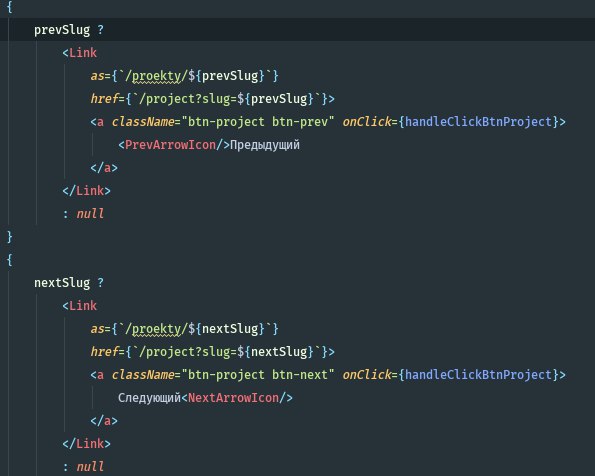Screen dimensions: 595x476
Task: Click 'nextSlug' in the href project?slug template
Action: coord(279,352)
